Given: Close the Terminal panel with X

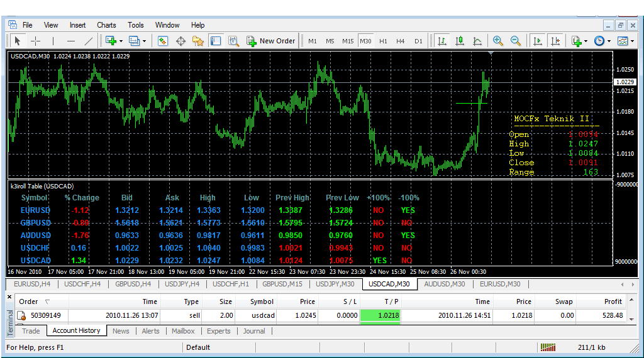Looking at the screenshot, I should click(9, 296).
